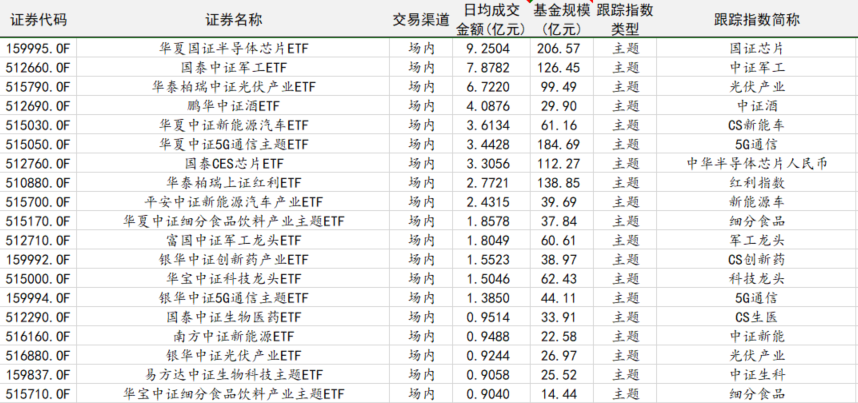Click the name 华宝中证细分食品饮料产业主题ETF
This screenshot has width=858, height=403.
pos(234,394)
